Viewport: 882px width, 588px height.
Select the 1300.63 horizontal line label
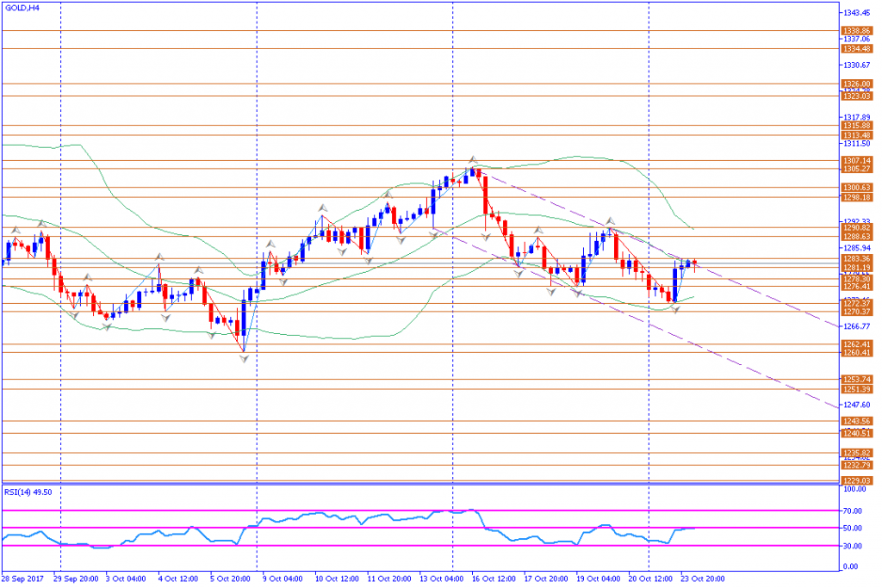coord(857,188)
